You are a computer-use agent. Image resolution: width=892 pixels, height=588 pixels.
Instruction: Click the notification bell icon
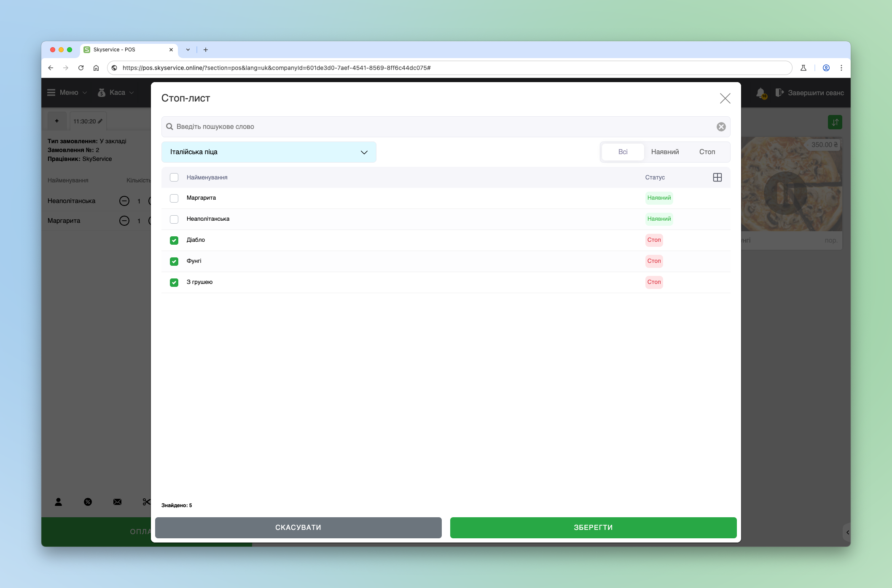point(760,93)
